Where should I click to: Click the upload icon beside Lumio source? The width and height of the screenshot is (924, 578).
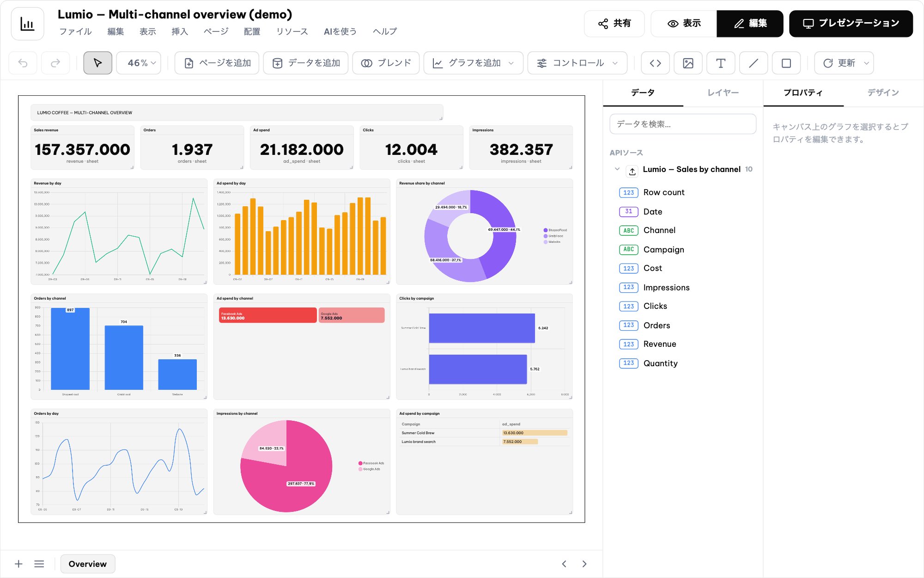pyautogui.click(x=632, y=171)
